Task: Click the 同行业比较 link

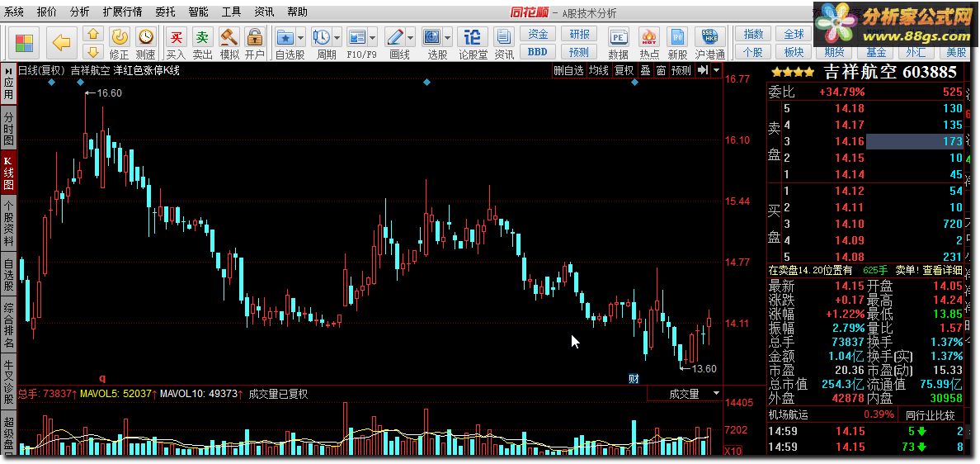Action: 930,414
